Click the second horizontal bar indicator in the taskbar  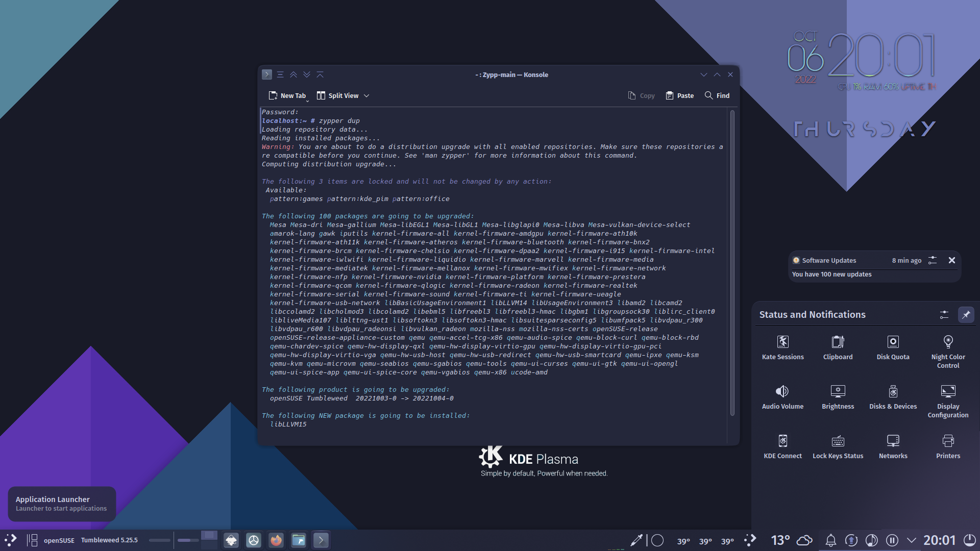(188, 540)
